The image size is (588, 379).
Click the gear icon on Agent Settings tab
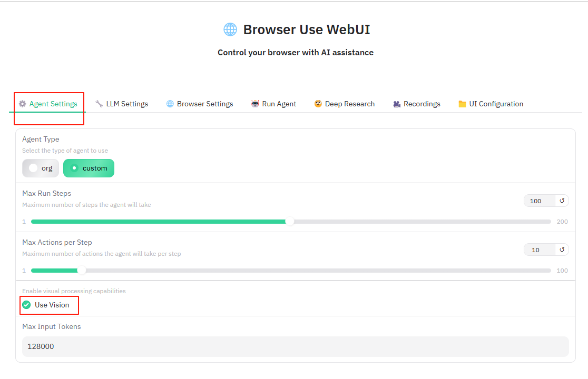pos(23,103)
